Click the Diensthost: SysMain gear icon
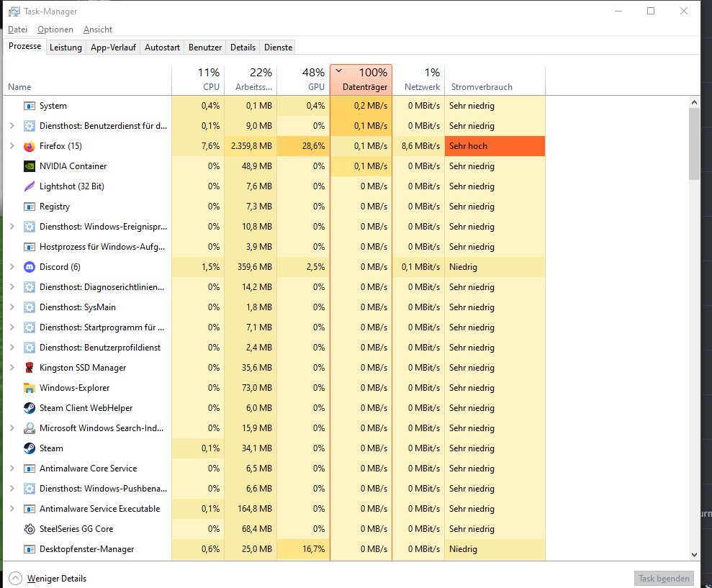The image size is (712, 588). (30, 307)
